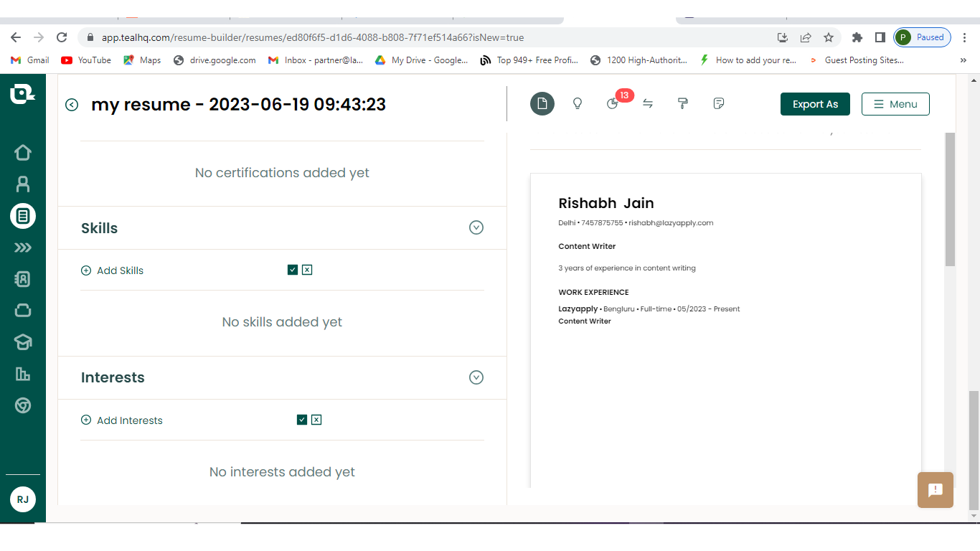980x551 pixels.
Task: Click the Export As button
Action: click(815, 104)
